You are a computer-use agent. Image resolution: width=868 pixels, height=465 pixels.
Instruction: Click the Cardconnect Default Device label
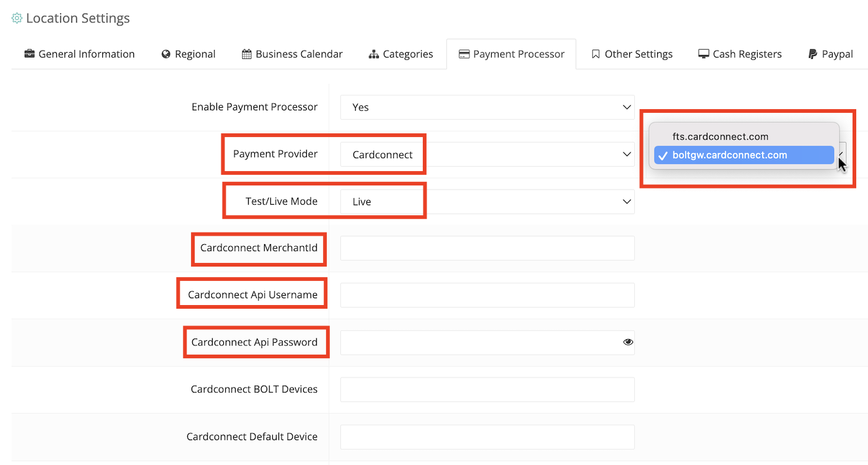(x=252, y=436)
